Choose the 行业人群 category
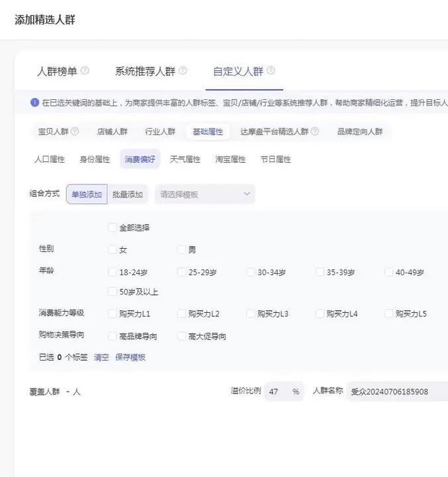448x477 pixels. (160, 132)
